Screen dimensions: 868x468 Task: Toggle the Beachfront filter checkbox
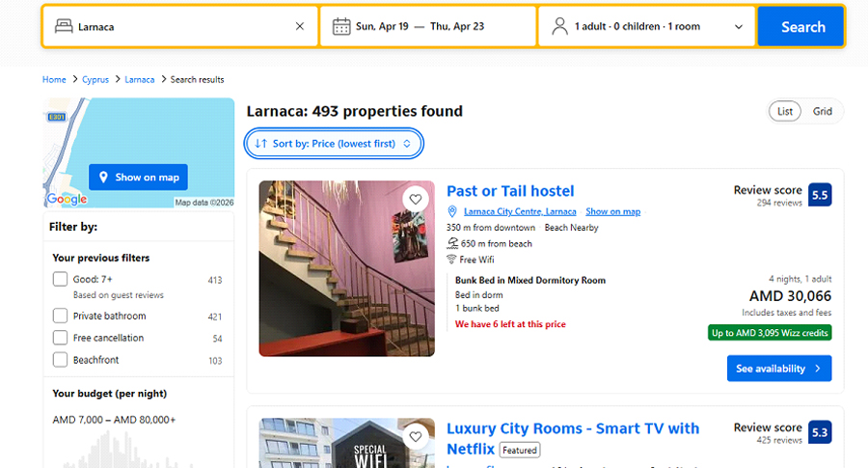pos(61,361)
